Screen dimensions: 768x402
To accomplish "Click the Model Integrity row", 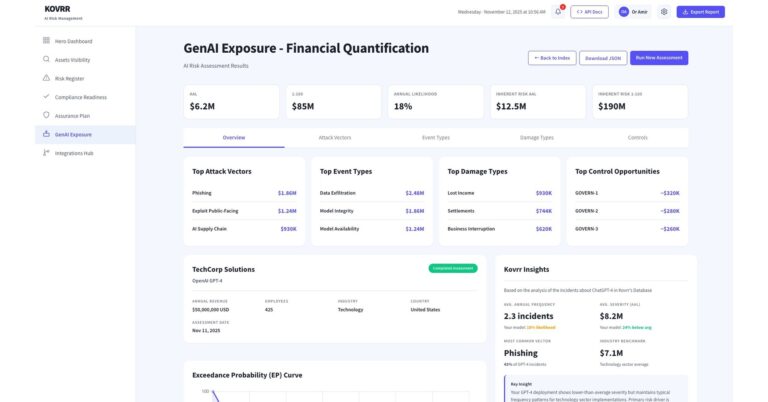I will pos(372,211).
